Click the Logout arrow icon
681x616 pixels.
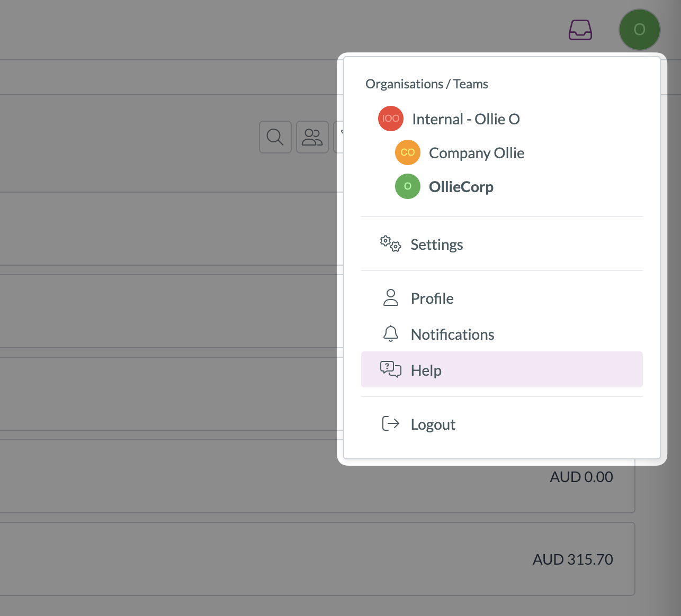[x=391, y=423]
